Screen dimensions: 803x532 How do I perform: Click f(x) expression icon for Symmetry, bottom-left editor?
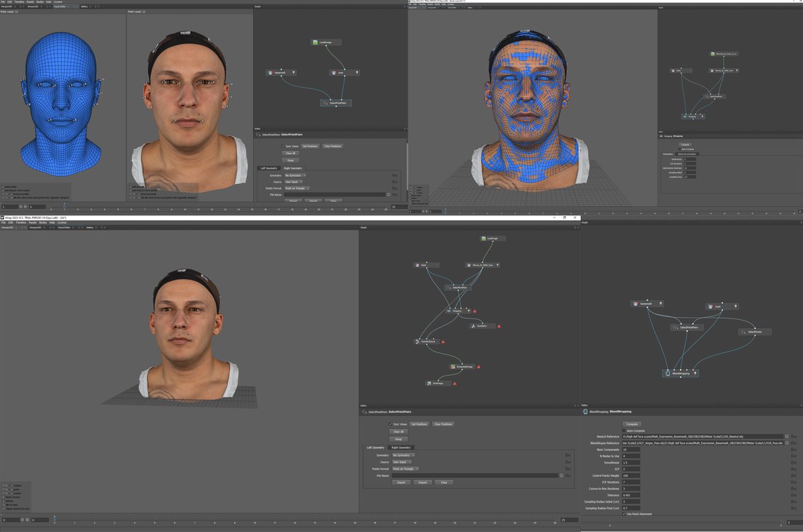click(x=569, y=455)
